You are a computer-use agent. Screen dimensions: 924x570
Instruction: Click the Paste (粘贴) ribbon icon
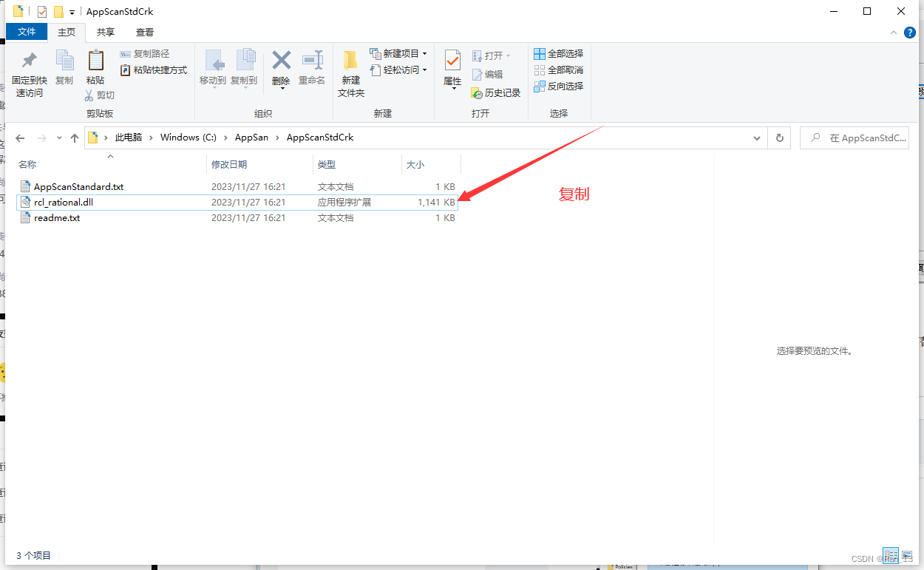(95, 61)
